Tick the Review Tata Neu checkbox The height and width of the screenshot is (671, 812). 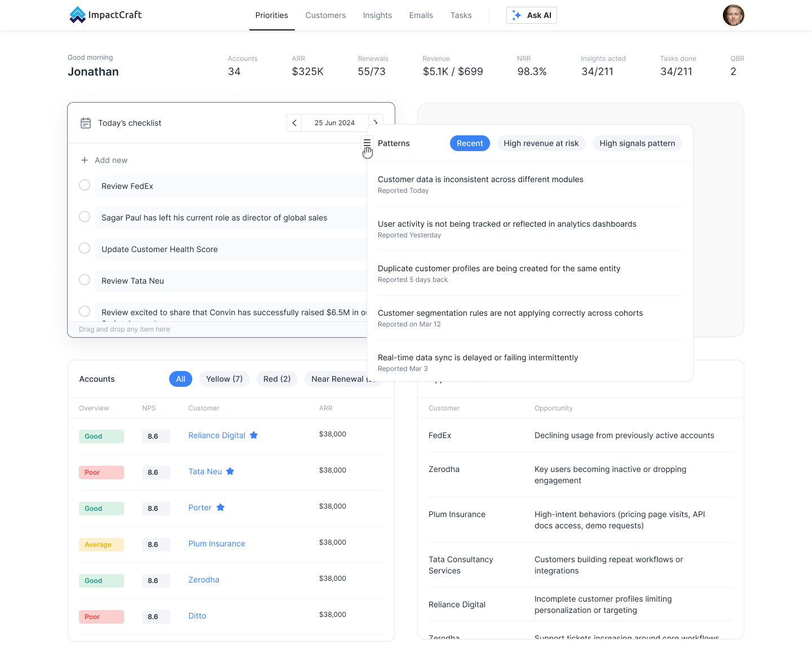[x=85, y=280]
